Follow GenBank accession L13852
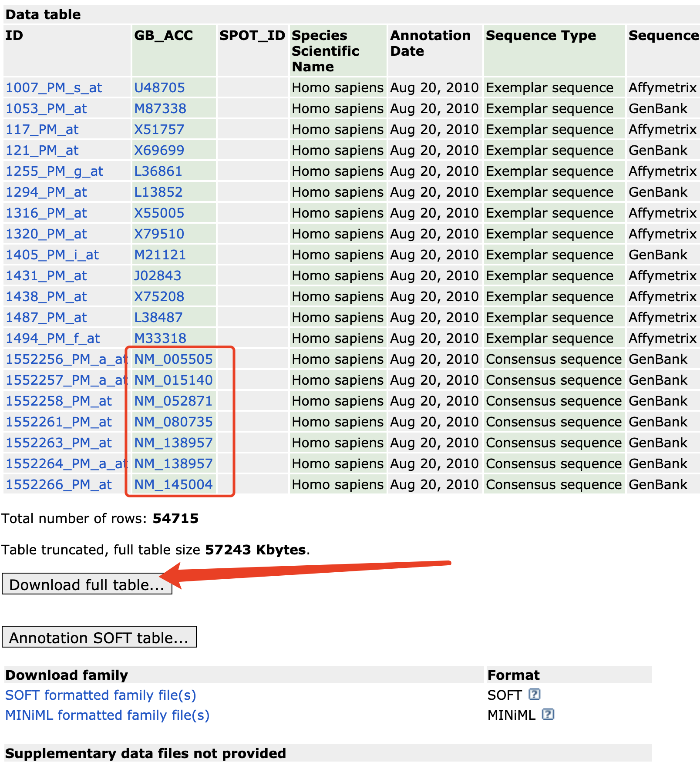Screen dimensions: 700x772 pos(158,192)
